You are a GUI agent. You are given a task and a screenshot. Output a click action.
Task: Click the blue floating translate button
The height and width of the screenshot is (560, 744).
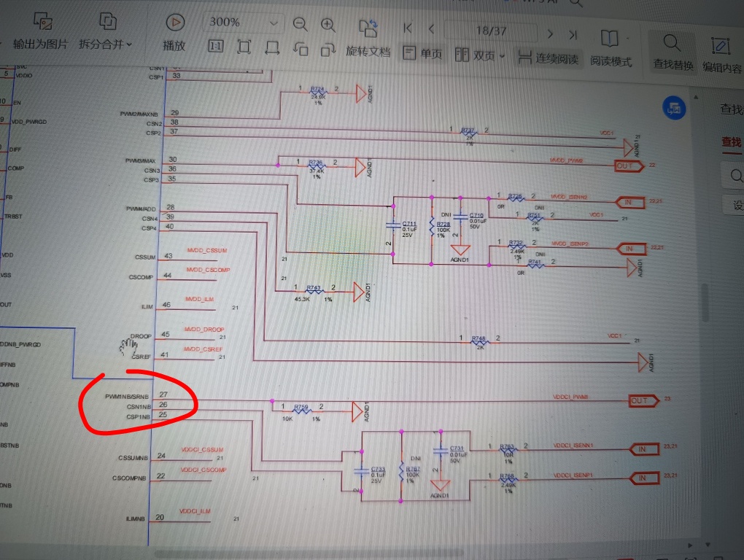click(673, 109)
